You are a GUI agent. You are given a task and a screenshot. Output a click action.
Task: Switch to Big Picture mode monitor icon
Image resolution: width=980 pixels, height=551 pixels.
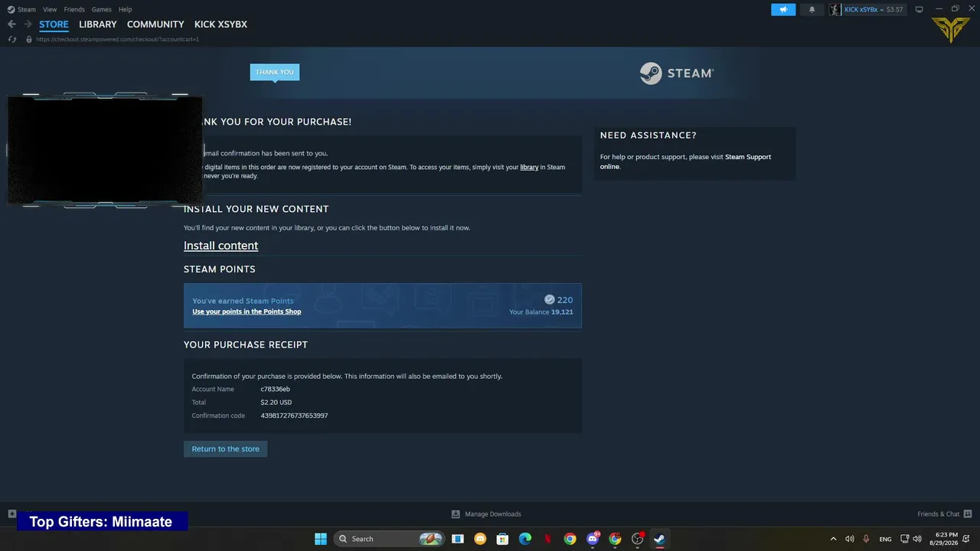click(920, 10)
